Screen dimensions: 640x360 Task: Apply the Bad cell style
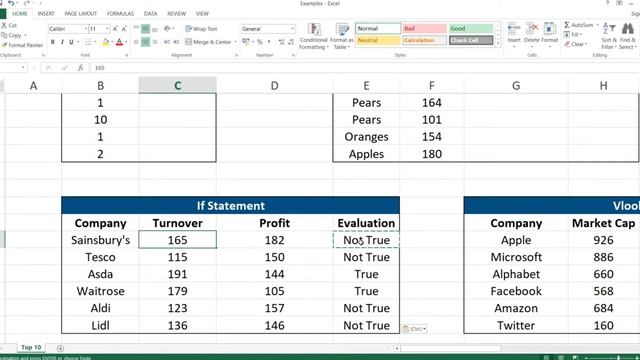coord(424,29)
